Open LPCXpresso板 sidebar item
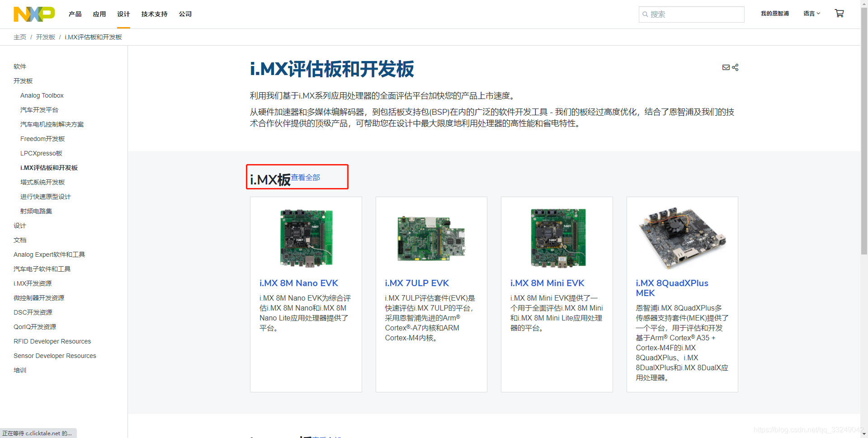 point(41,153)
